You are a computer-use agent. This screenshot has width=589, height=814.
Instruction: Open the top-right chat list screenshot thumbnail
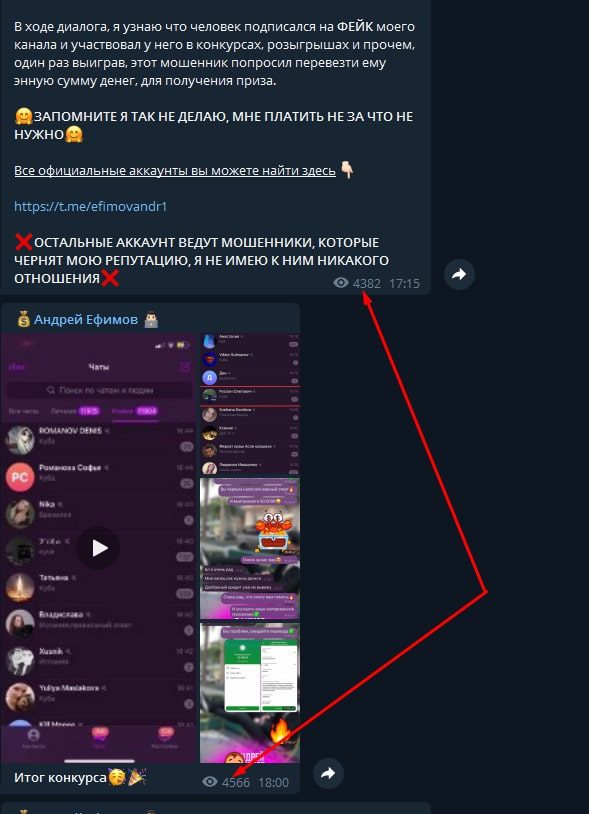pos(250,404)
